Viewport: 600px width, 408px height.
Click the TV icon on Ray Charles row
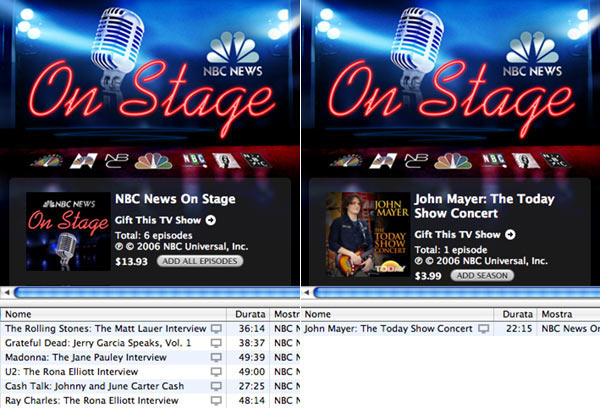tap(216, 399)
